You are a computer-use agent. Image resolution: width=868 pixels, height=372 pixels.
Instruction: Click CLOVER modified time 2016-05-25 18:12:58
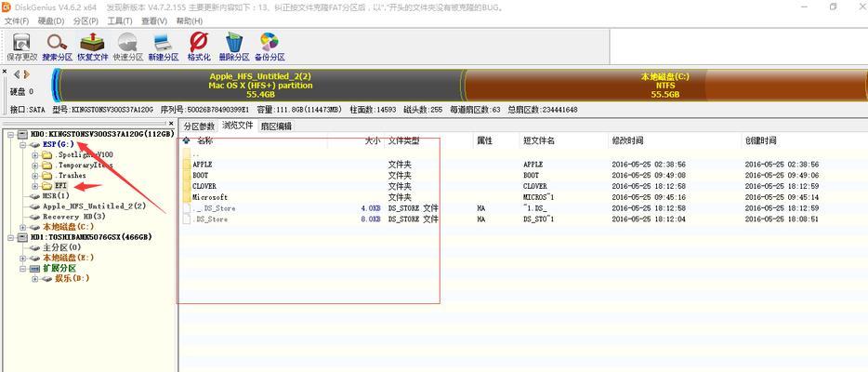pos(649,186)
